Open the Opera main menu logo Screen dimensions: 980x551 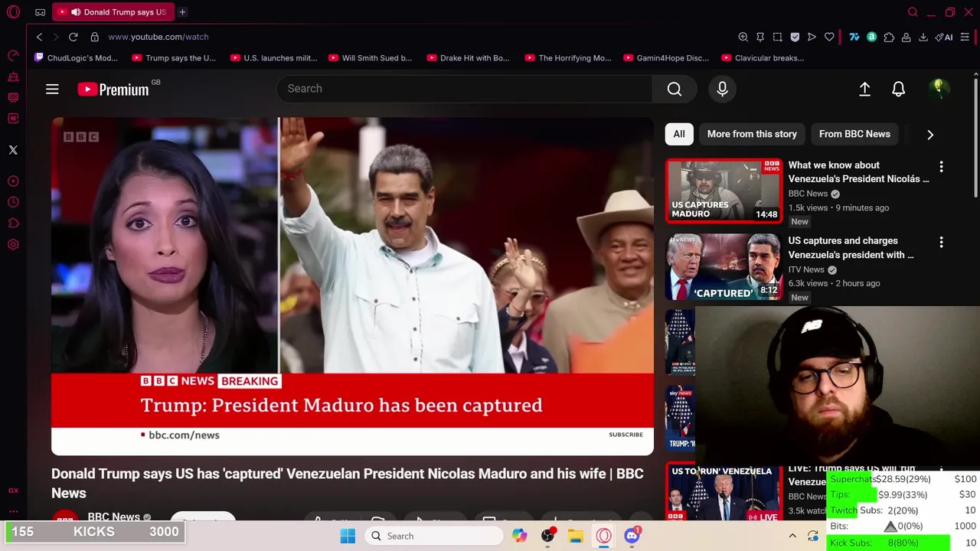[13, 12]
